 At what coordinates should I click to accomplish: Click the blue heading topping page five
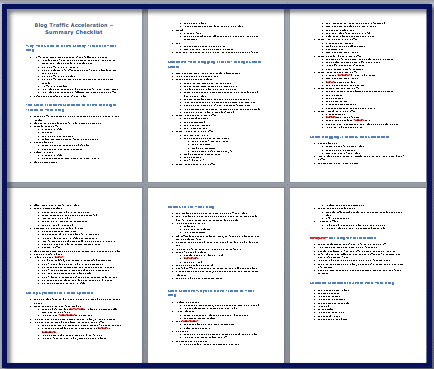point(191,207)
